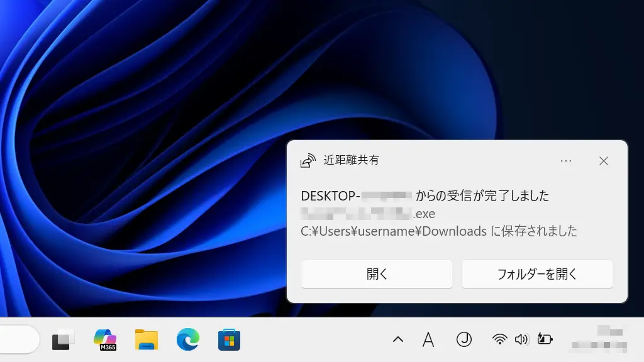Open the notification's three-dot options menu
Image resolution: width=644 pixels, height=362 pixels.
566,161
